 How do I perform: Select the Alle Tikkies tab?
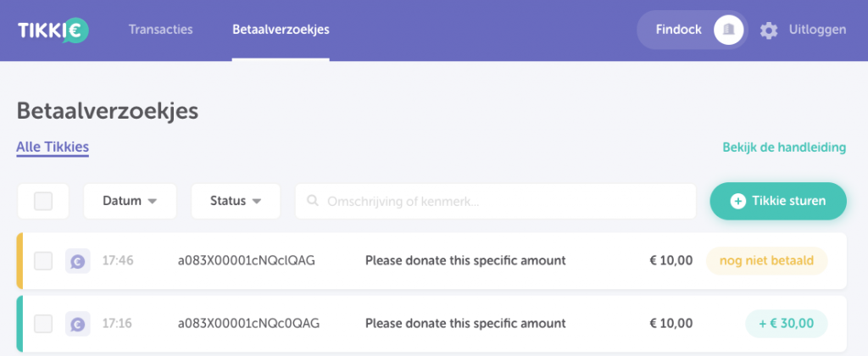(x=53, y=147)
